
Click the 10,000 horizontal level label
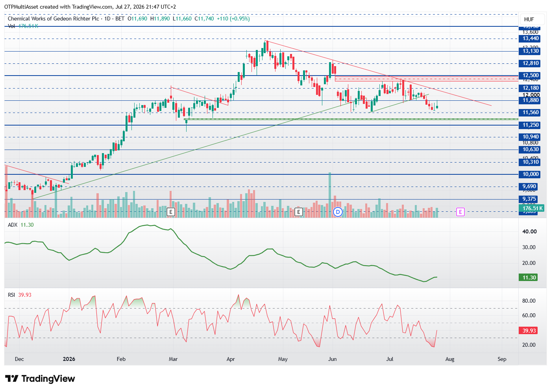pyautogui.click(x=531, y=174)
